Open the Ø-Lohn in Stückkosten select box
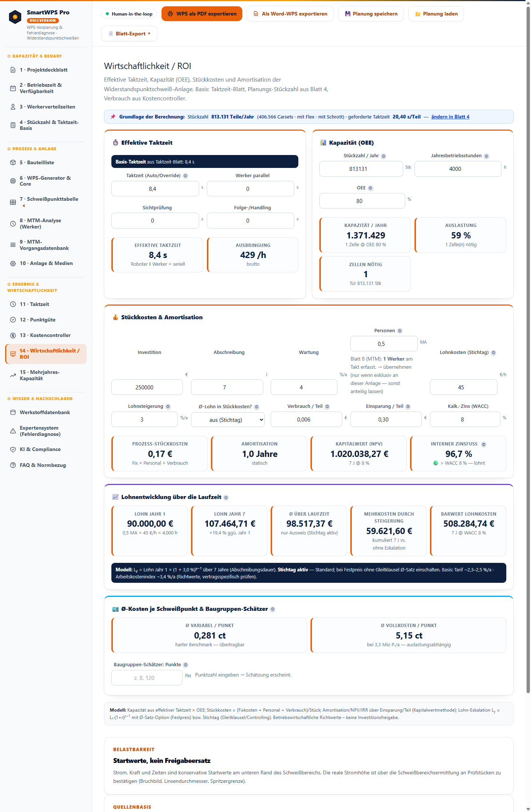The height and width of the screenshot is (812, 531). point(228,420)
